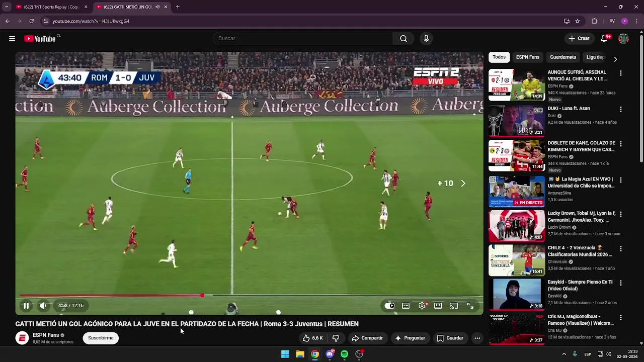Open more actions ellipsis beside Guardar
This screenshot has width=644, height=362.
(477, 338)
